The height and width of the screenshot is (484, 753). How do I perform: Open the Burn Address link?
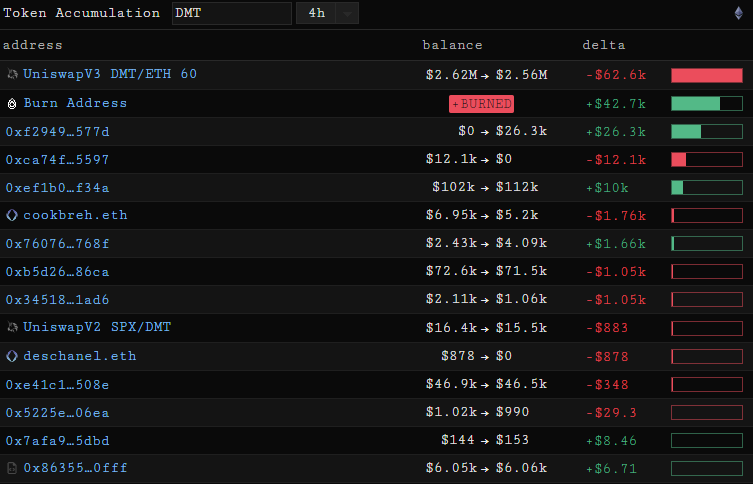coord(75,103)
